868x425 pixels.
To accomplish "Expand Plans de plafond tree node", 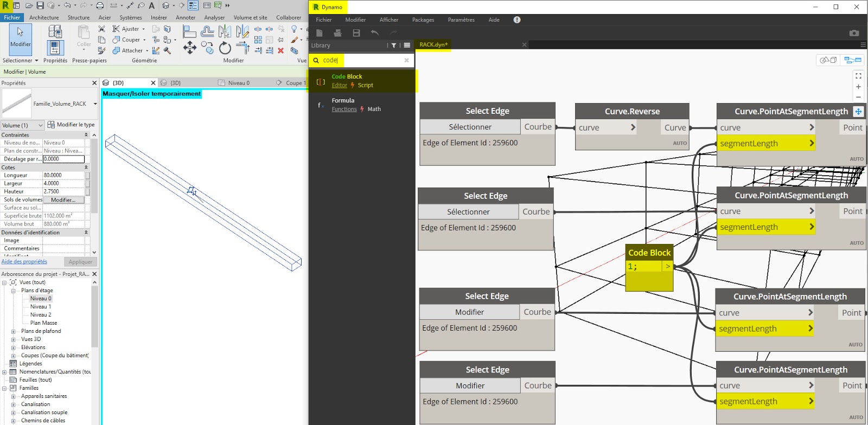I will [x=14, y=331].
